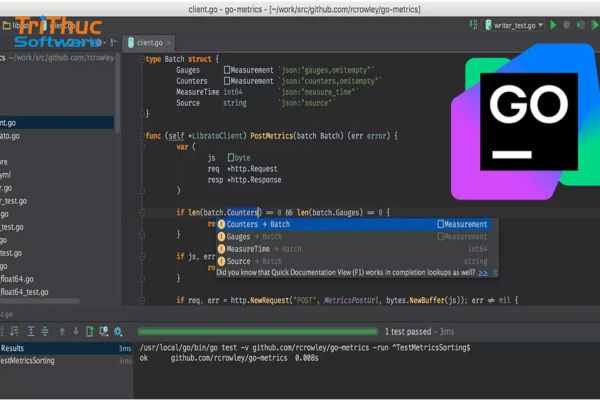Toggle fold at 'if req, err' line
The image size is (600, 400).
point(142,300)
